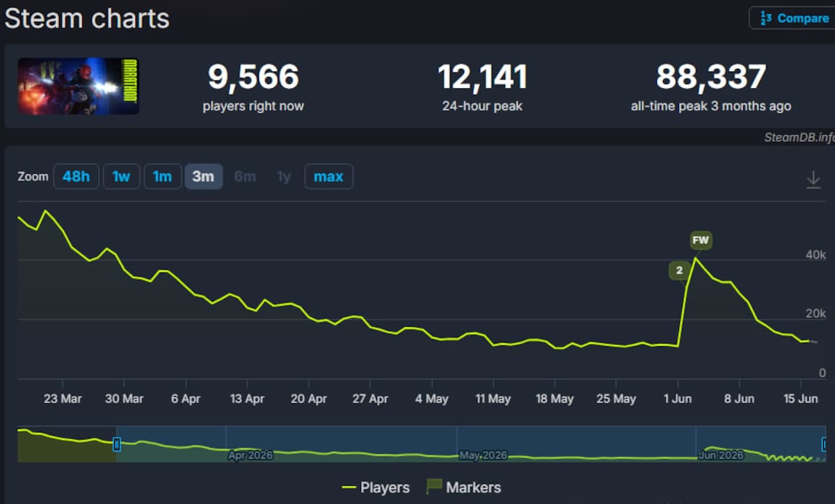Click the Steam charts heading
Screen dimensions: 835x504
87,18
